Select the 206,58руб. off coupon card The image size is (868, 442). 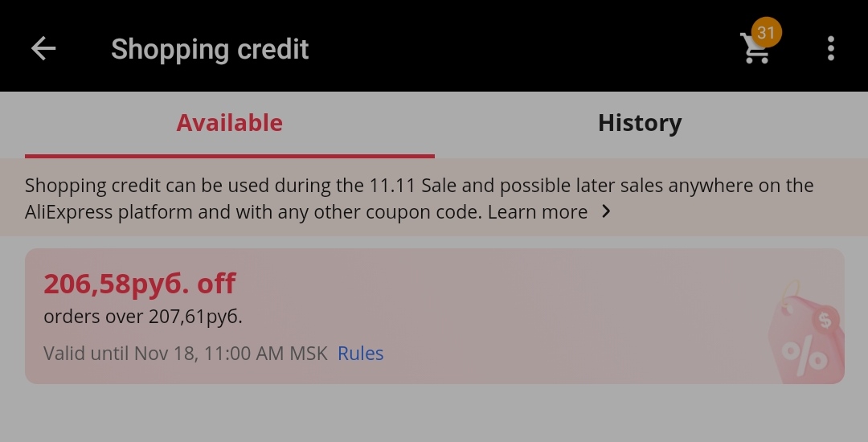[435, 316]
